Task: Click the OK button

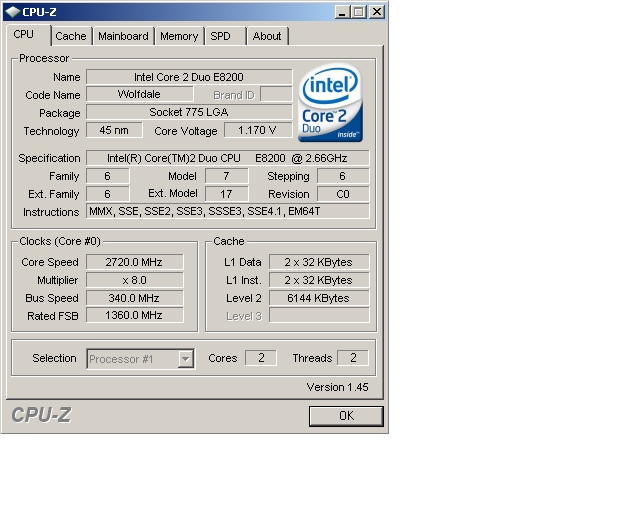Action: click(x=346, y=416)
